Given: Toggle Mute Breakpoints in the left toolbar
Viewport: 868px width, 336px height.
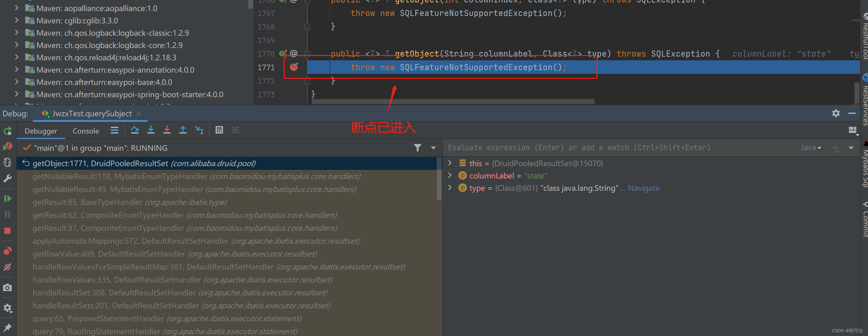Looking at the screenshot, I should pos(7,267).
